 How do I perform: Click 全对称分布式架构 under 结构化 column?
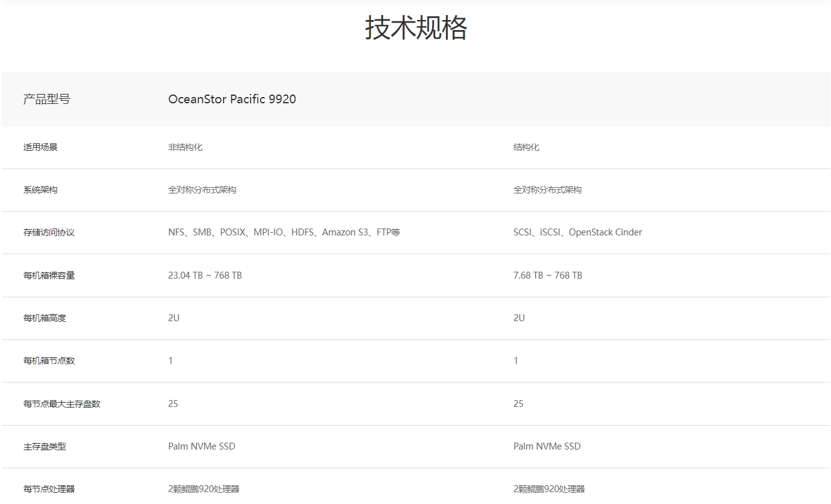[x=547, y=190]
